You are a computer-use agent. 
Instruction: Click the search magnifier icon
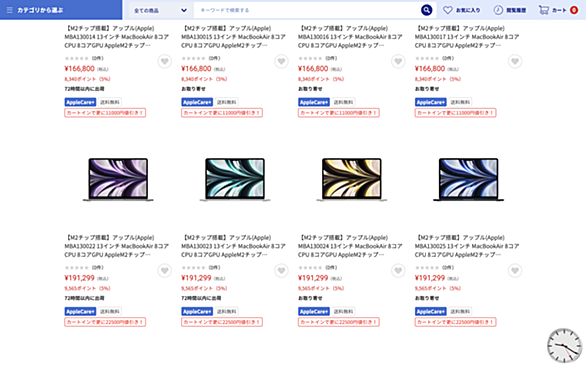pyautogui.click(x=426, y=10)
